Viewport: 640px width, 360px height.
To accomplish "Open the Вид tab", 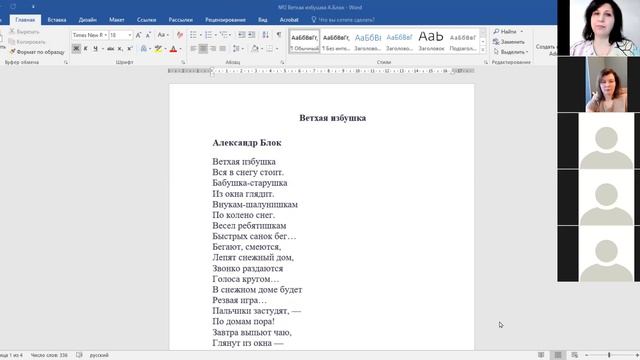I will click(262, 20).
